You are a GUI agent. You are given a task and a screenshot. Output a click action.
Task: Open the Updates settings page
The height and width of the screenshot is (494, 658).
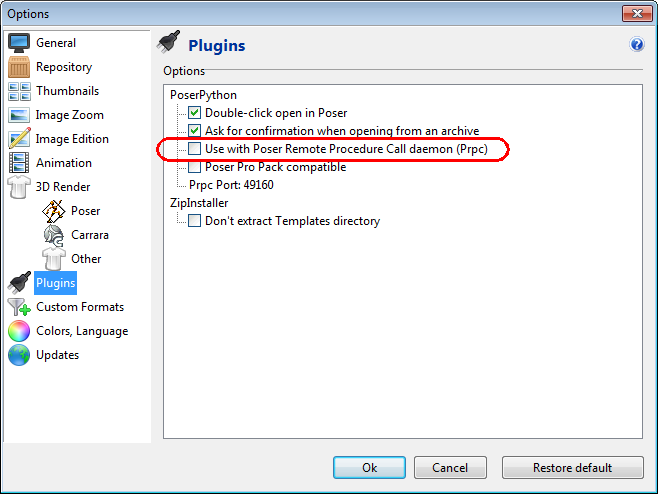[57, 355]
